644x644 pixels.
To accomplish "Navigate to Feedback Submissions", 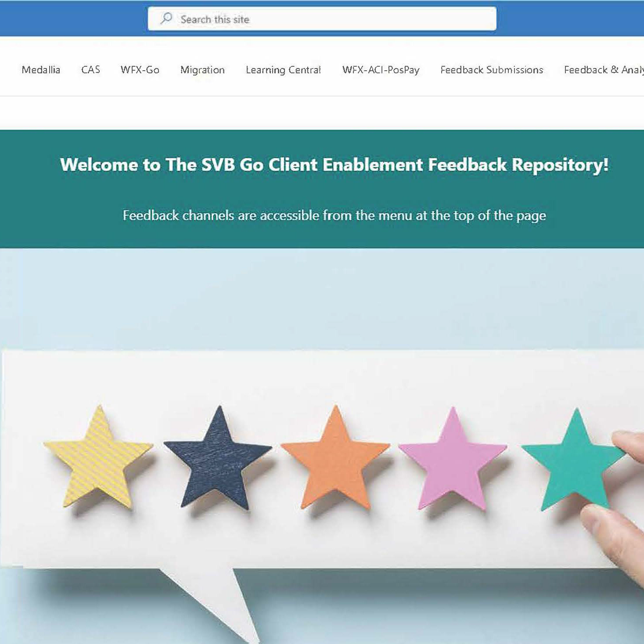I will pos(492,70).
